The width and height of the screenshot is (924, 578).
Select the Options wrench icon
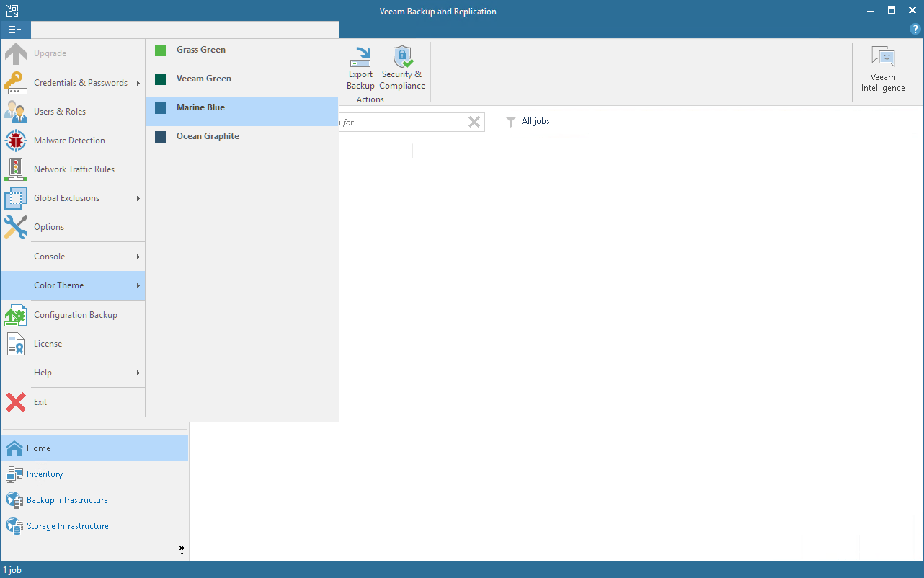15,227
